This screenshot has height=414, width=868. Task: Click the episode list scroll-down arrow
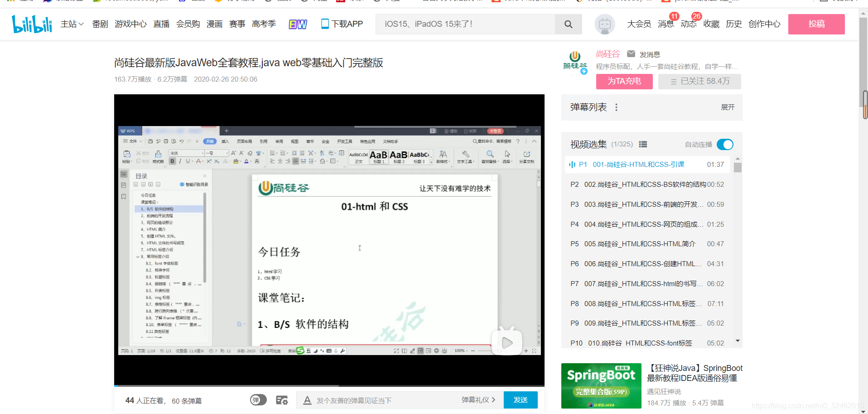(738, 341)
